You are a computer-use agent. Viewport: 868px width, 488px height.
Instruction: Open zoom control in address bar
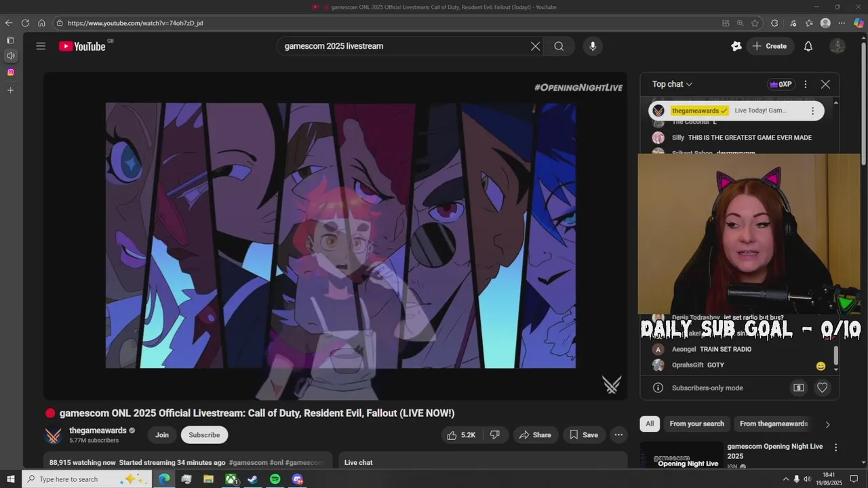tap(741, 23)
